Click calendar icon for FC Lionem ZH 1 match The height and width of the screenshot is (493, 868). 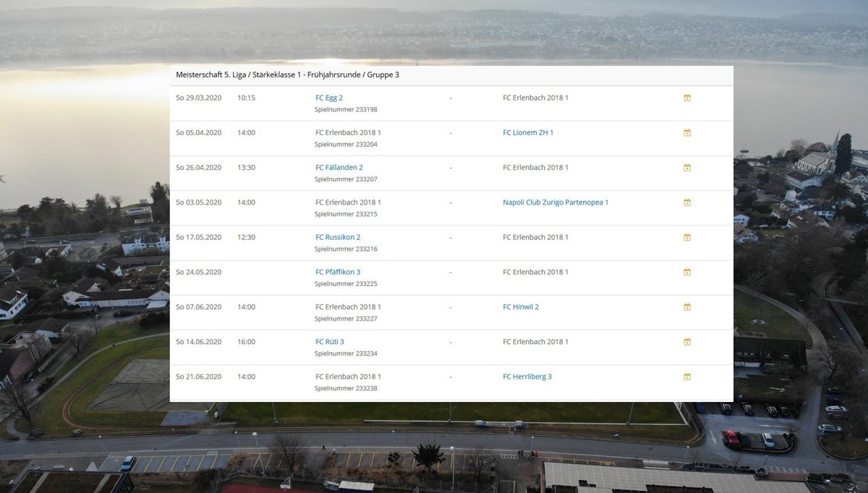pos(687,132)
